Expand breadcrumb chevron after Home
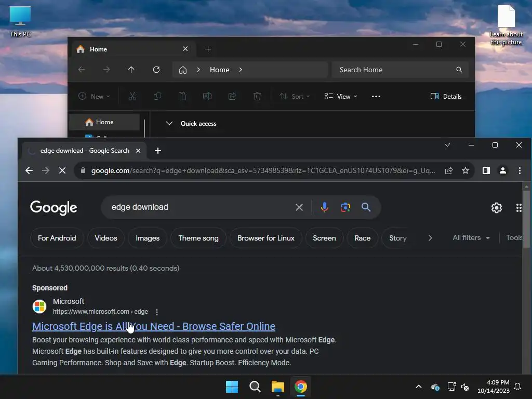Viewport: 532px width, 399px height. [241, 70]
